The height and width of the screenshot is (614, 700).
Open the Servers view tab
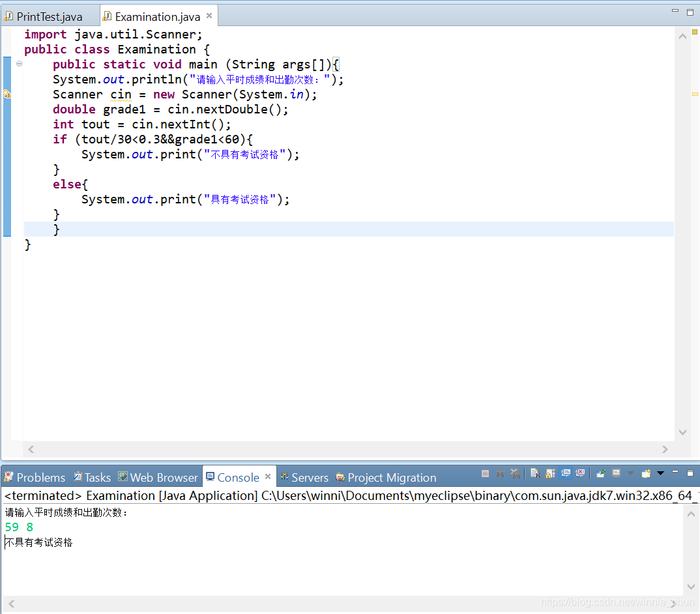[x=304, y=477]
